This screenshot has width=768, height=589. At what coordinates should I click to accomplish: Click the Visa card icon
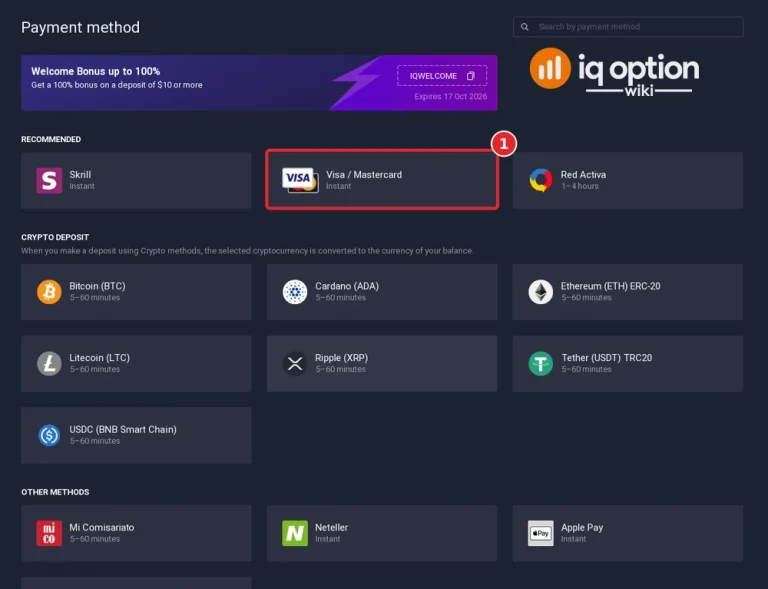(300, 180)
